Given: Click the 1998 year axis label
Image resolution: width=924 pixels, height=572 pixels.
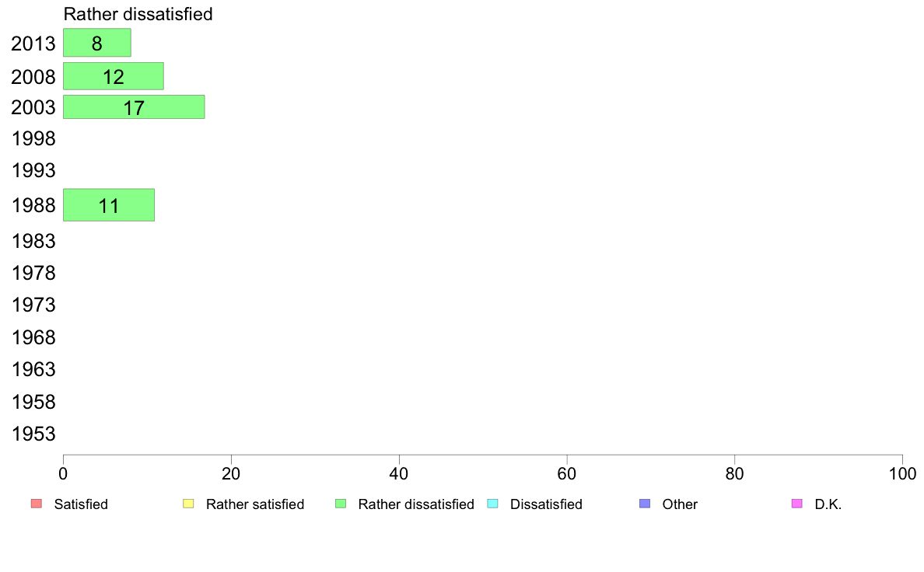Looking at the screenshot, I should click(x=33, y=139).
